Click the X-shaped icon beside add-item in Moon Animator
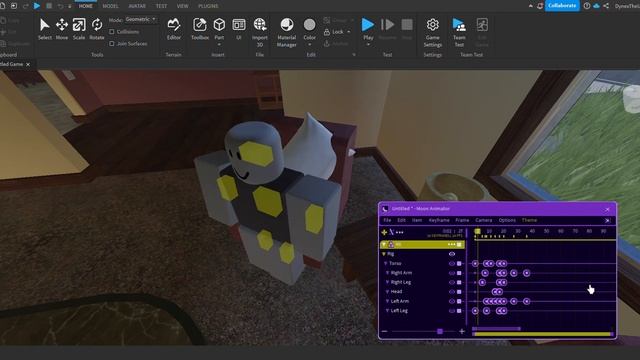The height and width of the screenshot is (360, 640). click(x=391, y=232)
